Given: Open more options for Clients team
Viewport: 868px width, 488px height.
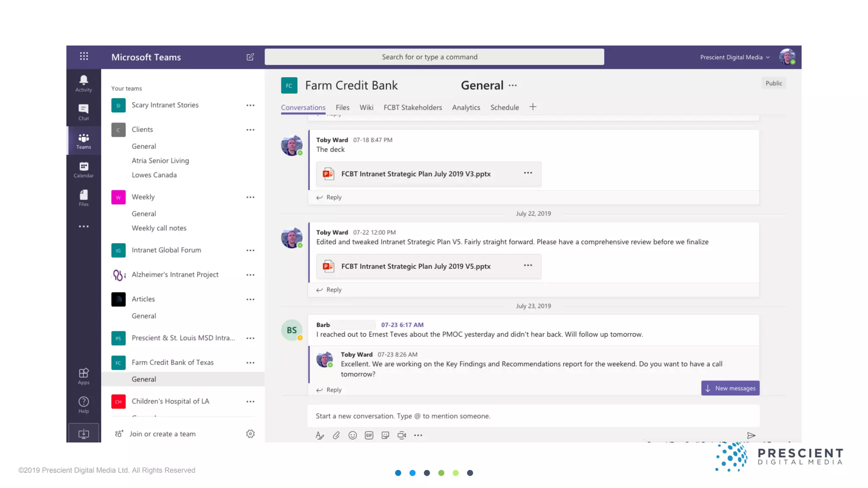Looking at the screenshot, I should tap(250, 130).
